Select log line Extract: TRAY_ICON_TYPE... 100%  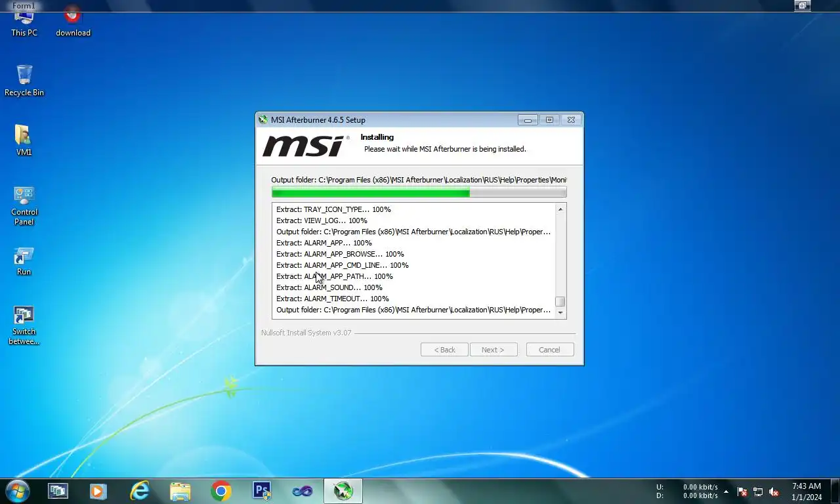pyautogui.click(x=333, y=209)
